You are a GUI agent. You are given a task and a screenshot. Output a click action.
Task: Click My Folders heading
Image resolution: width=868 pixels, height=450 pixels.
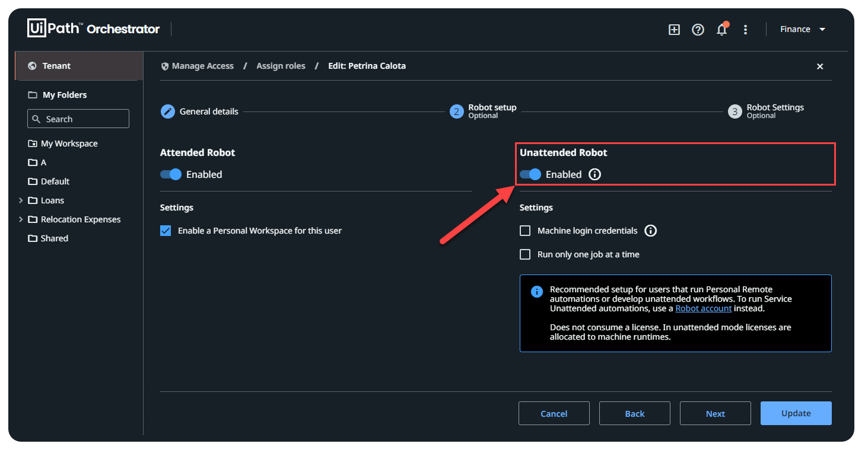click(64, 95)
